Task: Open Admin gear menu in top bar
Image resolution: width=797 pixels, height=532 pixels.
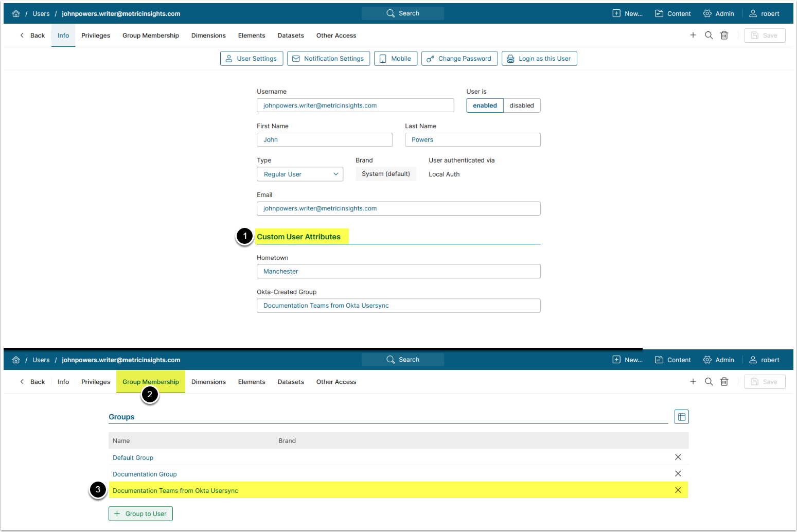Action: [x=719, y=13]
